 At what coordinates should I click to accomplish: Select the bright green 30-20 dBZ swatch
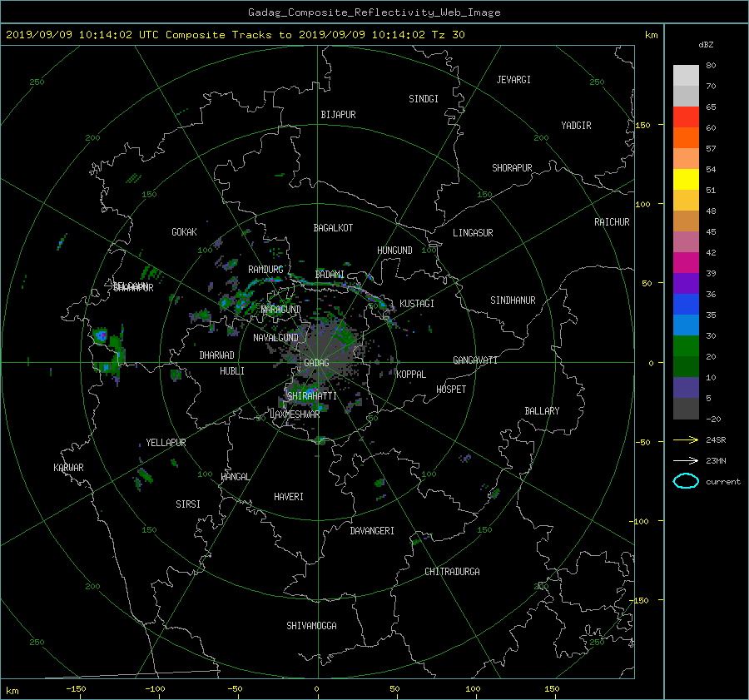[x=686, y=345]
